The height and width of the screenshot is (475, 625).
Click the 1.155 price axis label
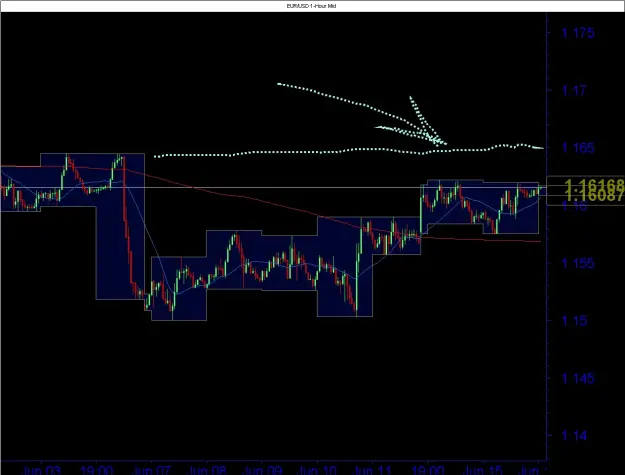[x=578, y=263]
